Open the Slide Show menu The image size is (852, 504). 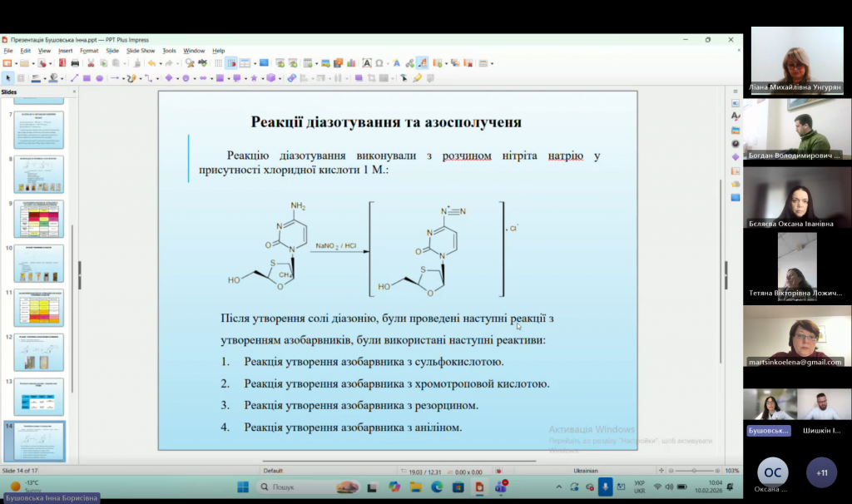[x=141, y=51]
